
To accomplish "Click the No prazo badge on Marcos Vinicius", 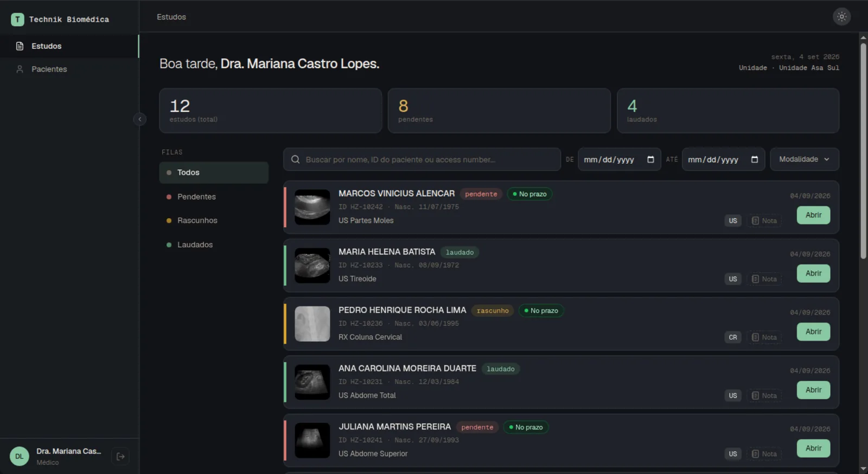I will tap(529, 194).
